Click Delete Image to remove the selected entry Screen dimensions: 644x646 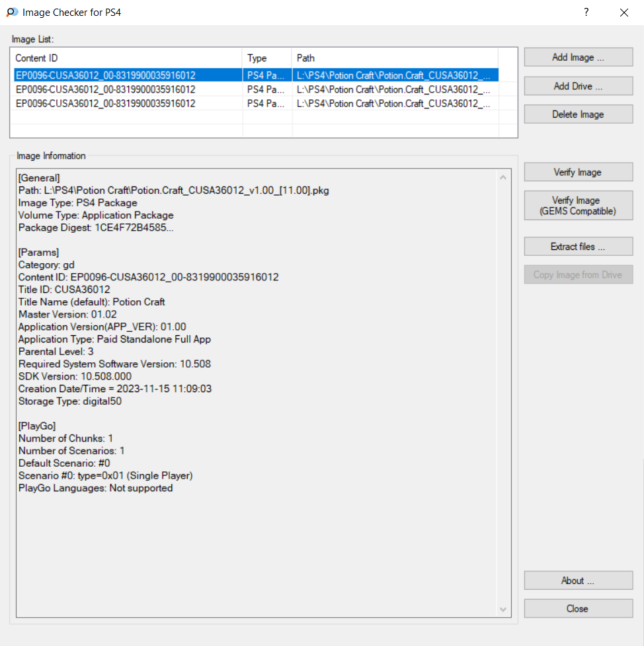[x=578, y=114]
